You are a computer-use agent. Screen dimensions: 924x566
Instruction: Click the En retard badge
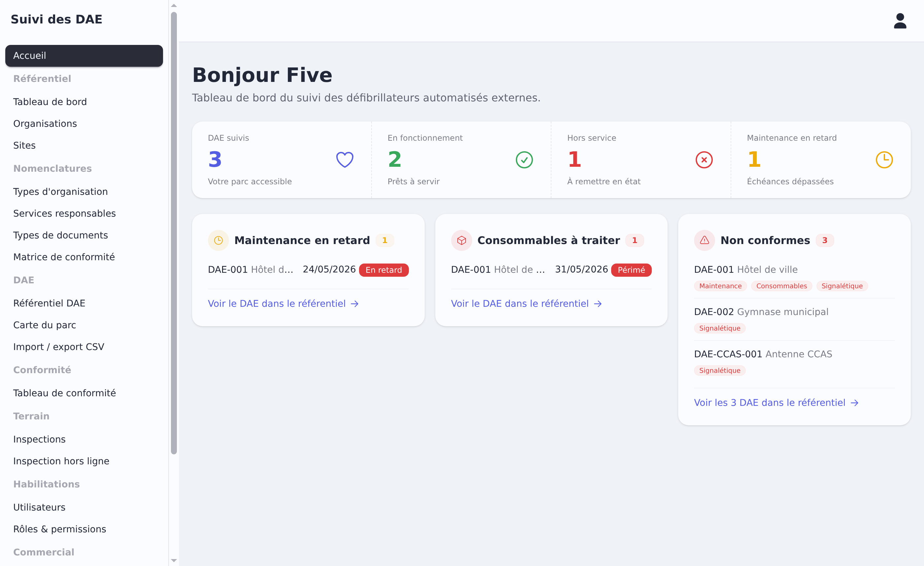(x=383, y=270)
